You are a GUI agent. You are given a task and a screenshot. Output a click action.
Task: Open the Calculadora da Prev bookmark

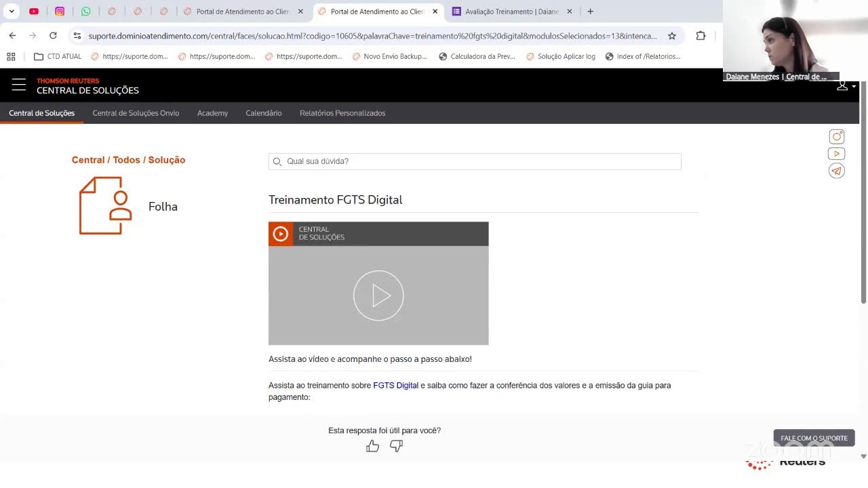coord(477,56)
